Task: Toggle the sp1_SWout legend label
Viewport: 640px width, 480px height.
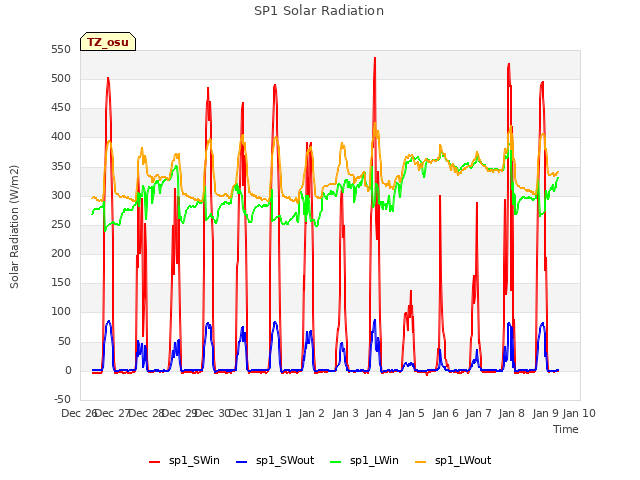Action: (285, 460)
